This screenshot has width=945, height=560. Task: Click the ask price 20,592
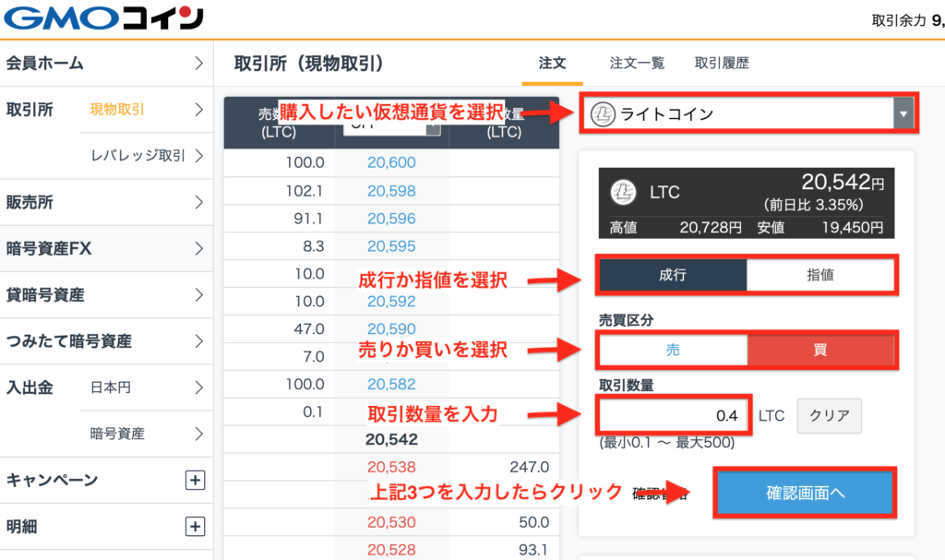coord(391,302)
